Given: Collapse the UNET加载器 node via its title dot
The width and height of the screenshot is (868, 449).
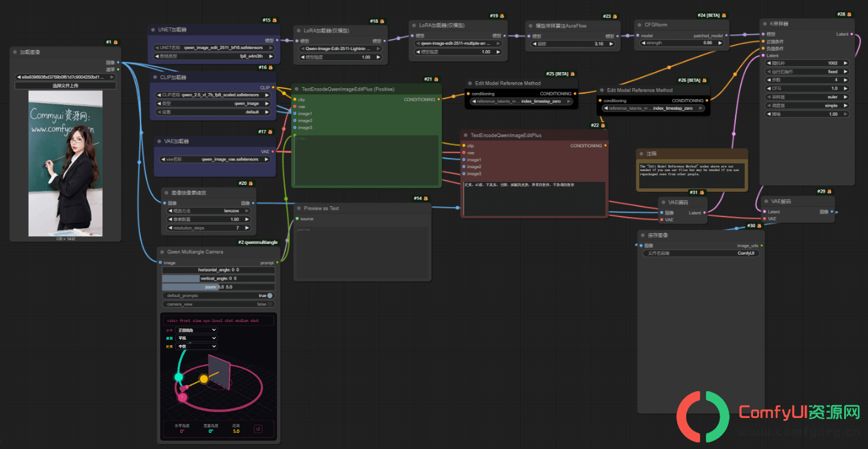Looking at the screenshot, I should (153, 29).
